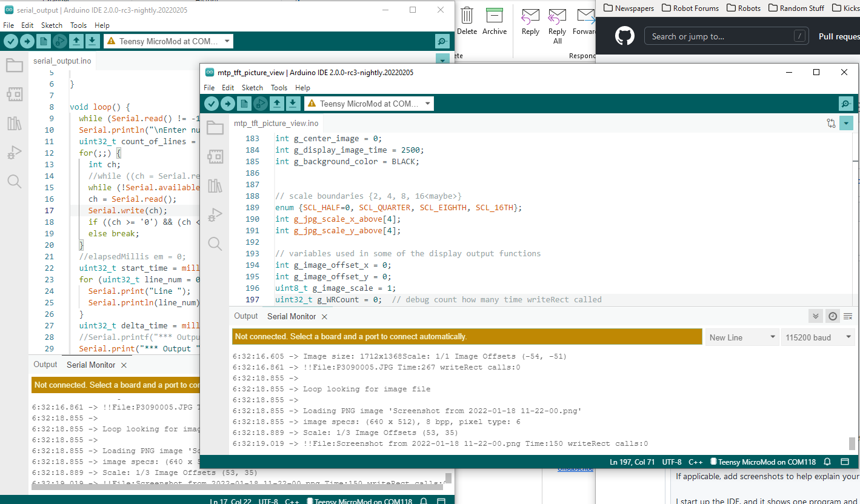
Task: Open Debug panel in serial_output sidebar
Action: point(15,152)
